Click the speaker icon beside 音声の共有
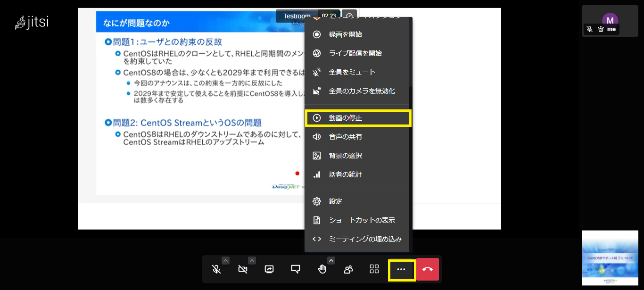 click(x=317, y=137)
